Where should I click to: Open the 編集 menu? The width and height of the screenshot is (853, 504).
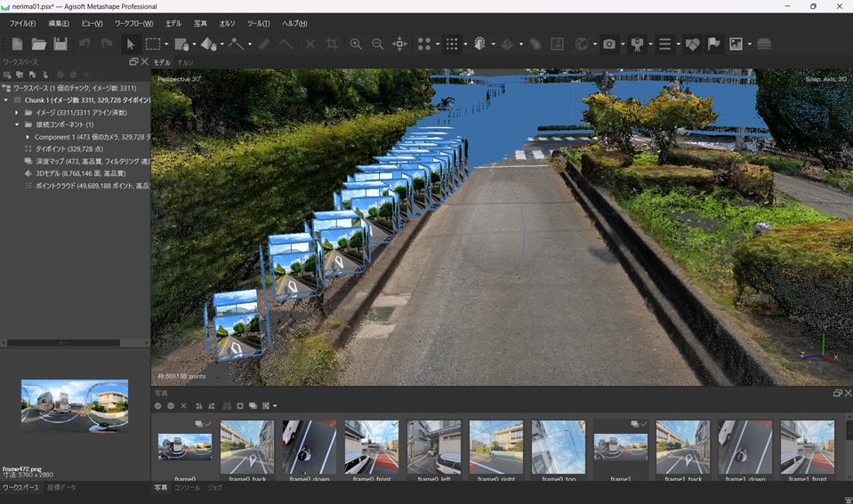59,23
